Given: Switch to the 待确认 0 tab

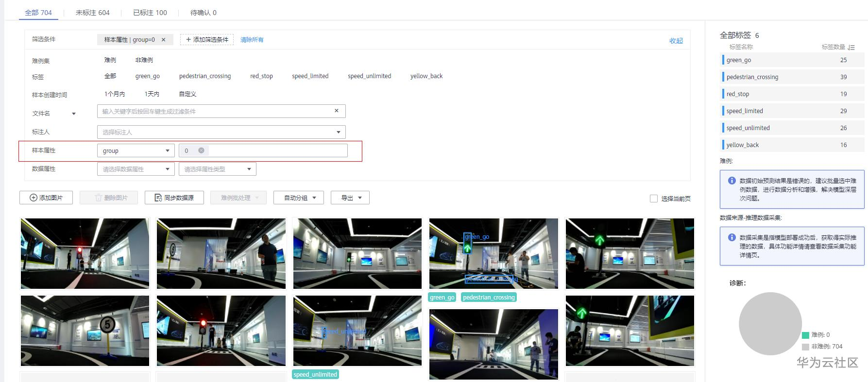Looking at the screenshot, I should (204, 13).
